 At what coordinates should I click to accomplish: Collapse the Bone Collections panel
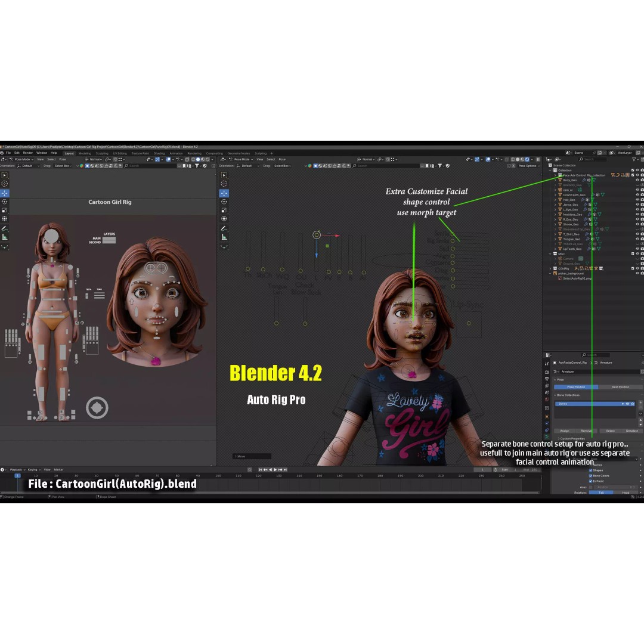tap(555, 395)
